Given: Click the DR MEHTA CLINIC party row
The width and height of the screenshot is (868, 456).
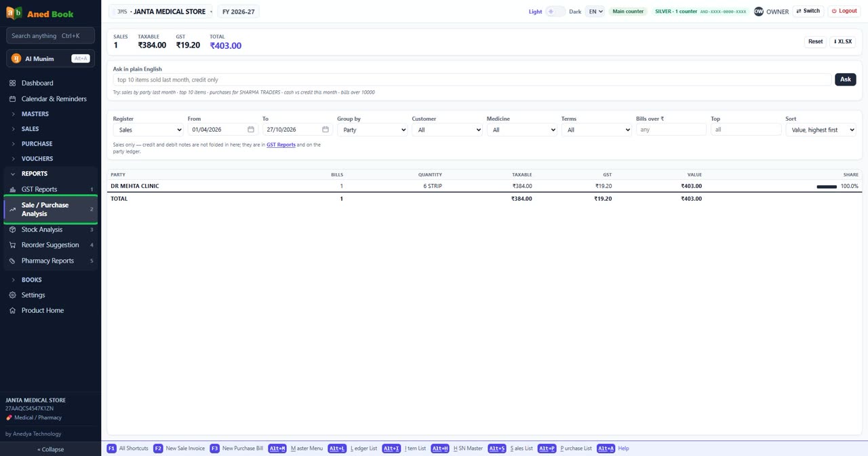Looking at the screenshot, I should point(484,186).
